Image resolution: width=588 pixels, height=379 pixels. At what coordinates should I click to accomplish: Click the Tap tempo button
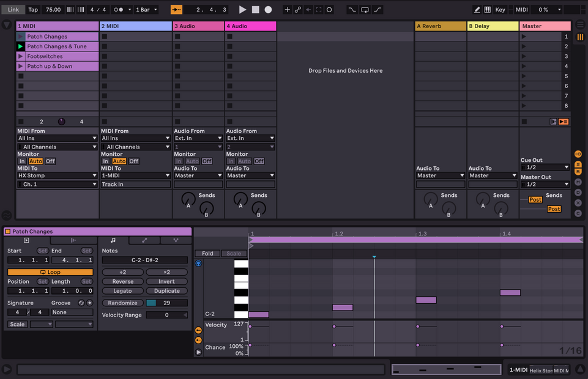(x=33, y=9)
